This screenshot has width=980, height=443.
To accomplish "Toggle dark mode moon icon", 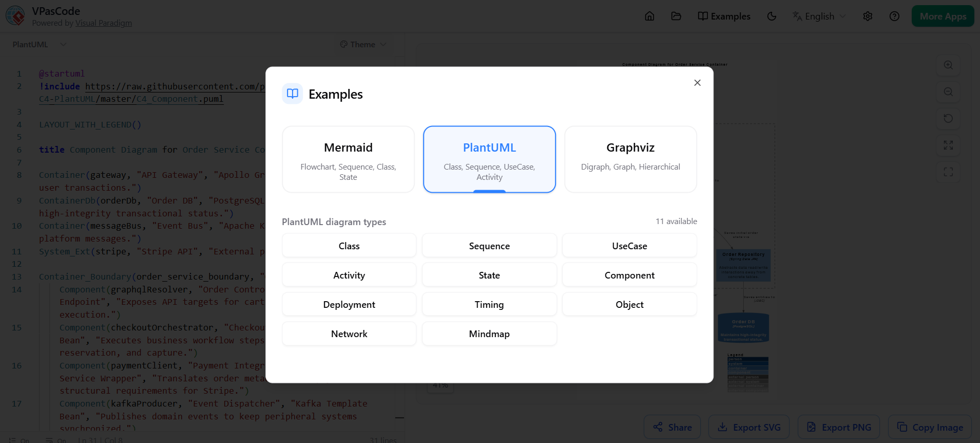I will [x=772, y=16].
